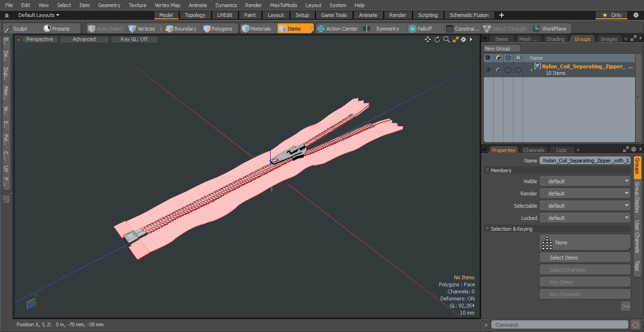The height and width of the screenshot is (332, 644).
Task: Click the New Group button
Action: (x=502, y=49)
